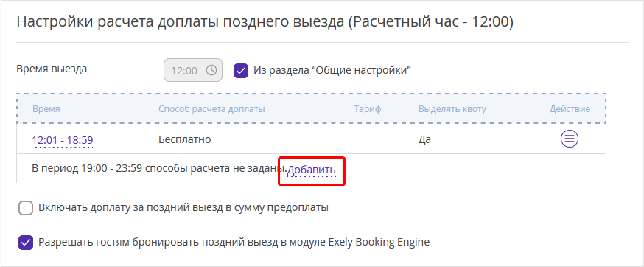Click the 12:00 checkout time input field
The width and height of the screenshot is (644, 267).
pyautogui.click(x=193, y=70)
